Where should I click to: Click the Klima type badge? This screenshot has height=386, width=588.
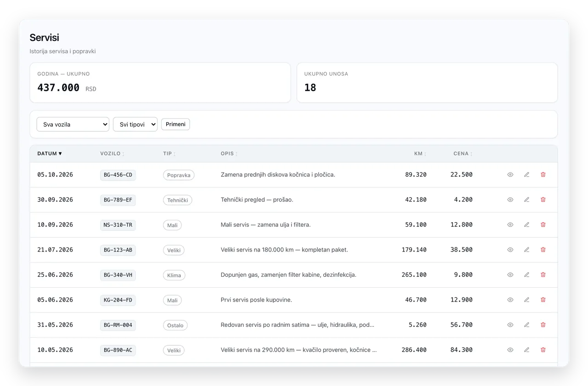pos(174,275)
